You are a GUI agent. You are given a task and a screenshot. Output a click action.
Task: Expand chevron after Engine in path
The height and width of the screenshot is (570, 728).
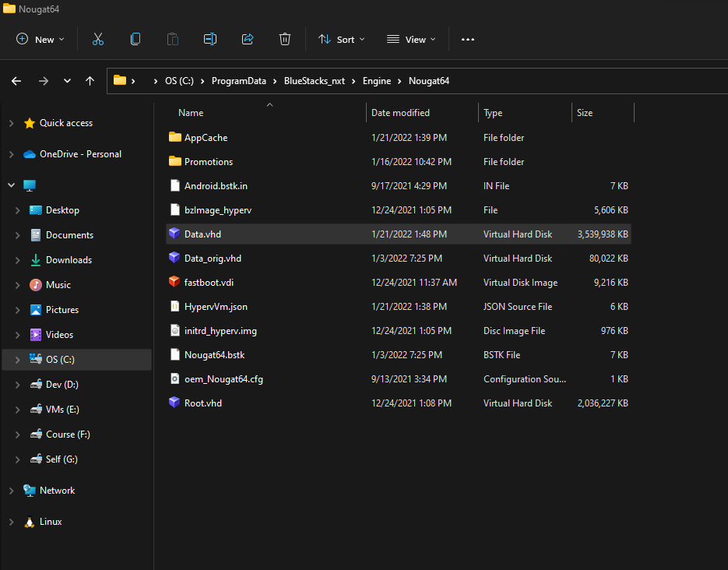399,81
